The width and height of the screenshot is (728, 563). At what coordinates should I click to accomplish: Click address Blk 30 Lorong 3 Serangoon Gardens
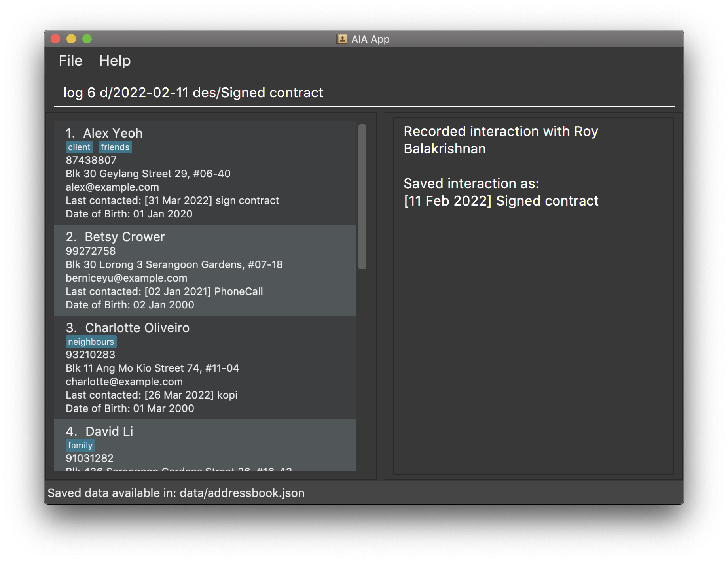[174, 264]
